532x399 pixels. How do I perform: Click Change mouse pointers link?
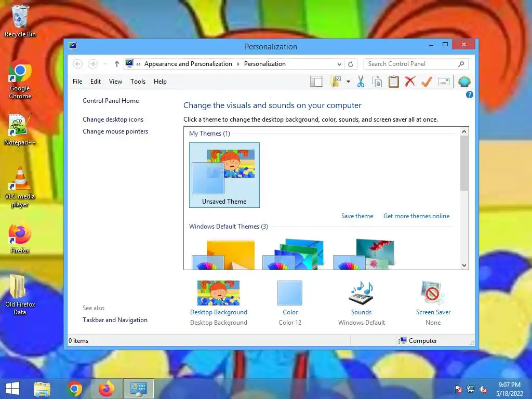[x=115, y=131]
